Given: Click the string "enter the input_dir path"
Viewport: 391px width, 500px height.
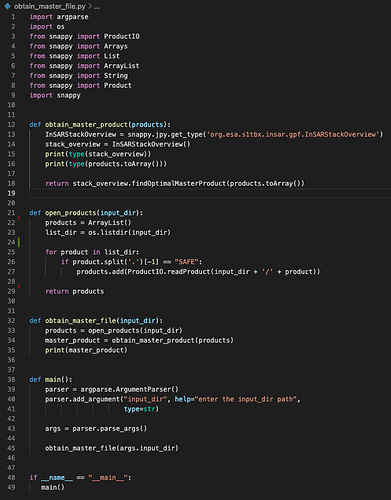Looking at the screenshot, I should (x=245, y=399).
